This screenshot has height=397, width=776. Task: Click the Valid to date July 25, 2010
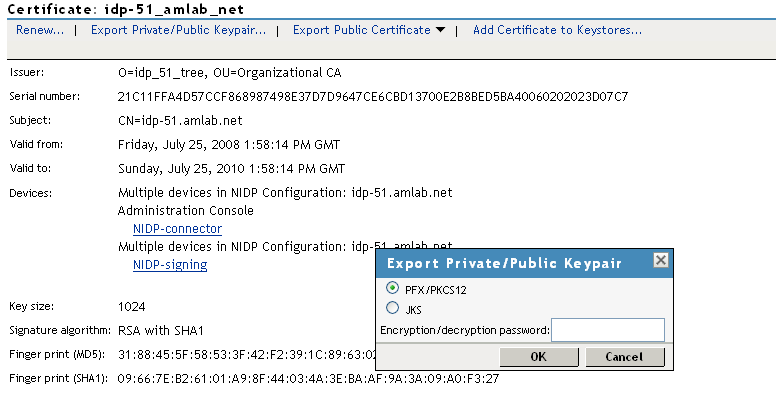[x=231, y=169]
